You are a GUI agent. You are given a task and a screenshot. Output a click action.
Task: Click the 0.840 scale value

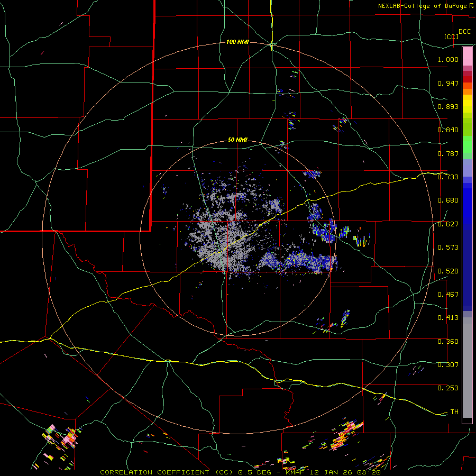(448, 130)
